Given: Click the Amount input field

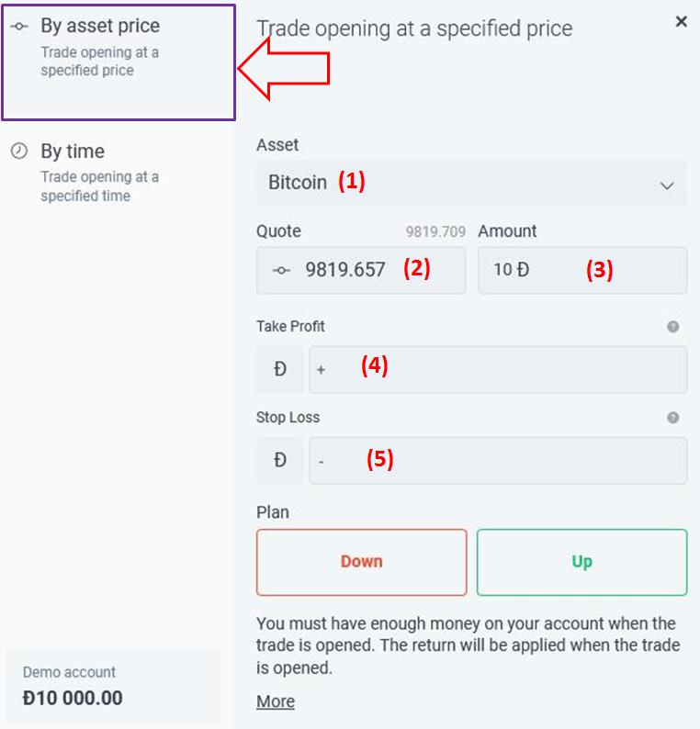Looking at the screenshot, I should [581, 270].
